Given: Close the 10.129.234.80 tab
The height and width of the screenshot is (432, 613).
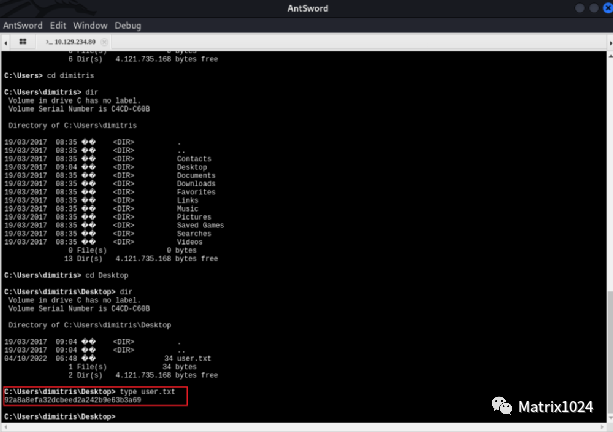Looking at the screenshot, I should 104,42.
